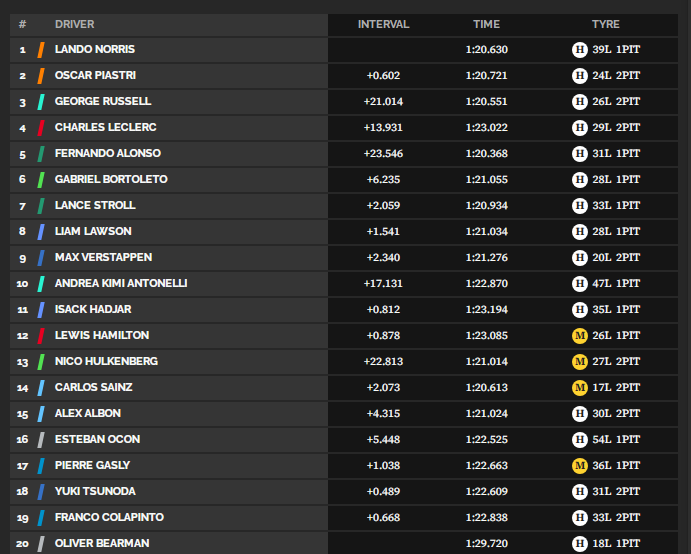Click the red team colour bar beside Charles Leclerc
This screenshot has height=554, width=691.
click(x=40, y=127)
